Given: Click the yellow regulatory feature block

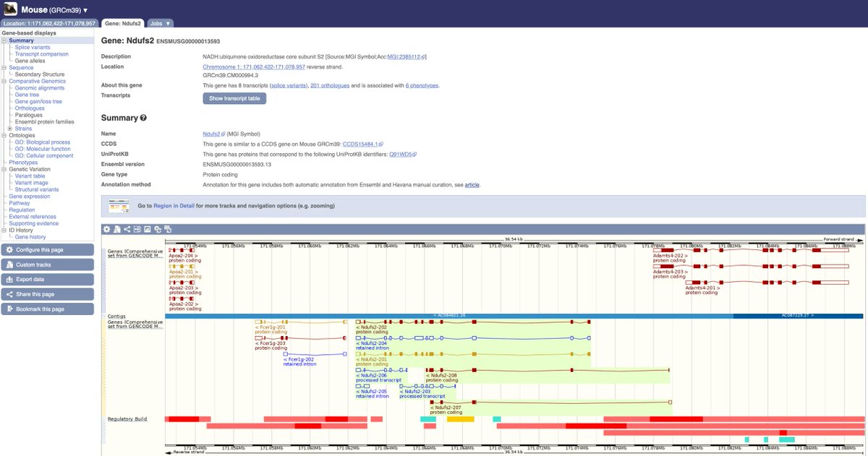Looking at the screenshot, I should pyautogui.click(x=461, y=418).
